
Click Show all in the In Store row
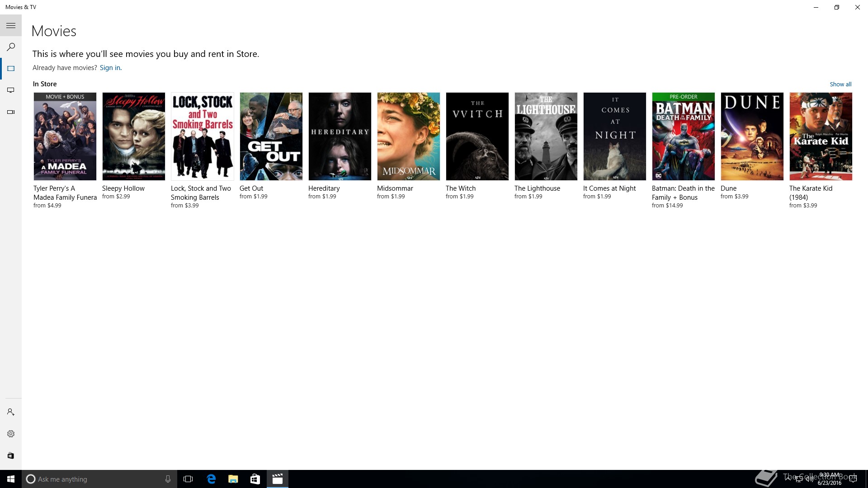click(x=840, y=84)
